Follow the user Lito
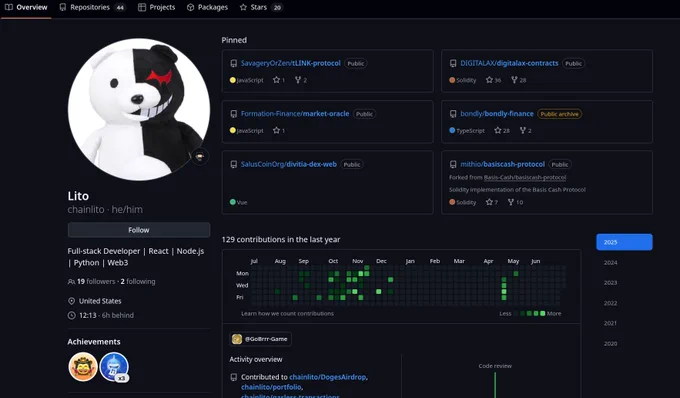Image resolution: width=680 pixels, height=398 pixels. (x=139, y=230)
